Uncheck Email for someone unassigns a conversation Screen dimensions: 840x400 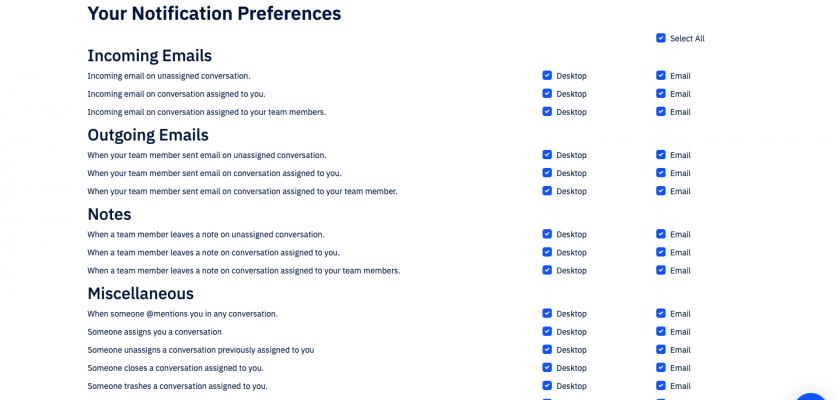tap(661, 349)
